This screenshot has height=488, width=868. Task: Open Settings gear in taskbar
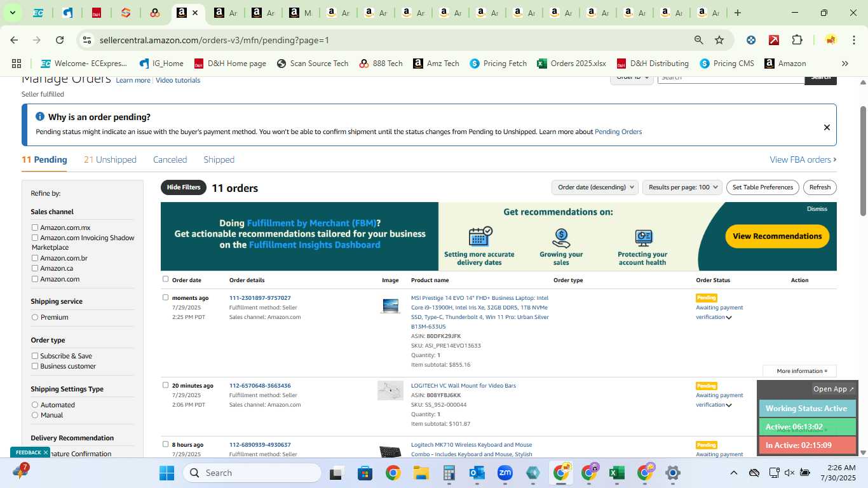pos(673,473)
